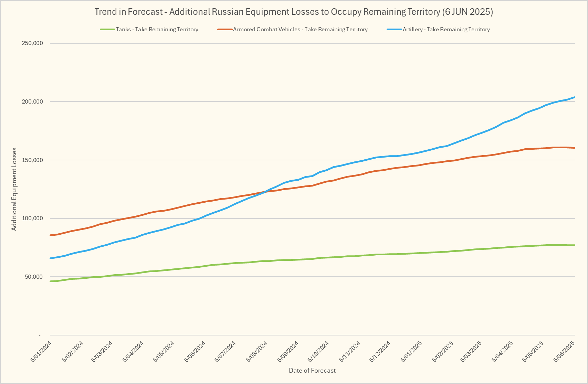The image size is (588, 384).
Task: Click the blue Artillery legend line marker
Action: coord(394,30)
